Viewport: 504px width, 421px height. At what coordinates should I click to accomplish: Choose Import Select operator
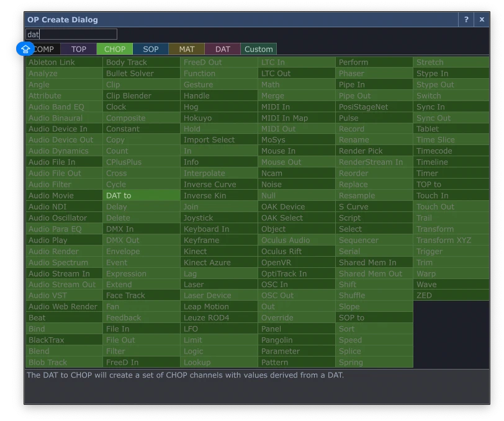(x=219, y=140)
